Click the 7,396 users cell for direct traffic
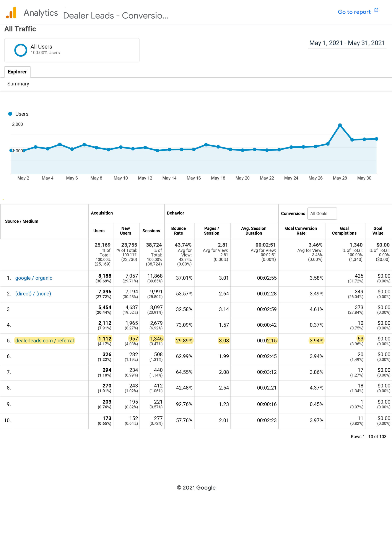392x555 pixels. click(x=105, y=292)
